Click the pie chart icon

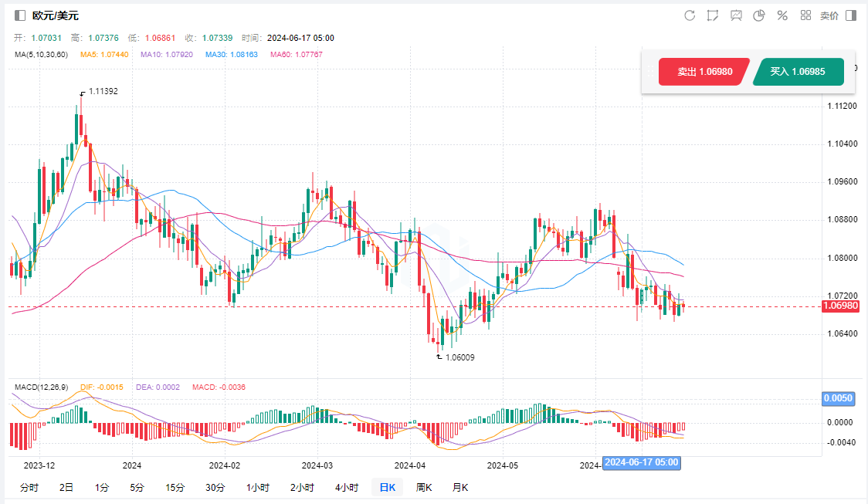759,15
